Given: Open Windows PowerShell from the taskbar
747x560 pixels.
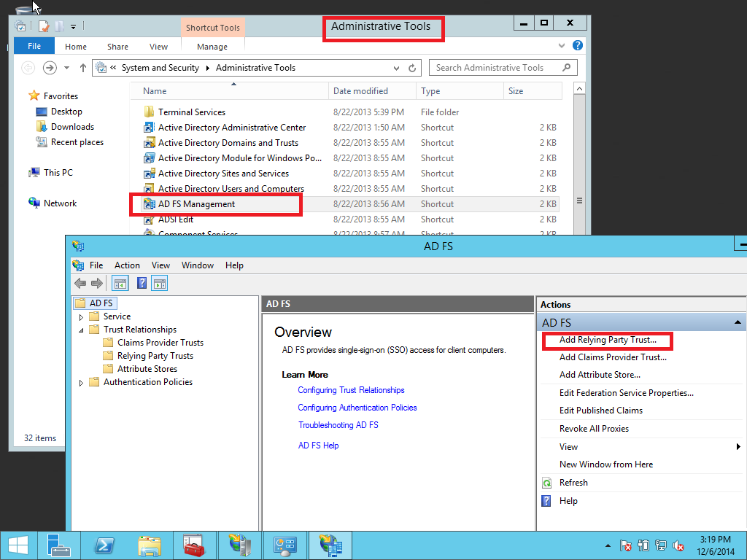Looking at the screenshot, I should (104, 545).
